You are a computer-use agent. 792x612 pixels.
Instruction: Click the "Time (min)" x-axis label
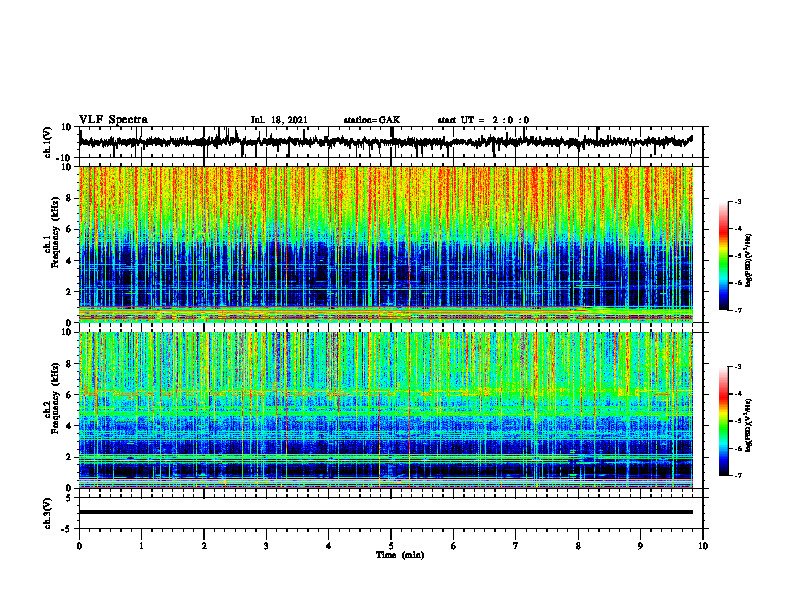point(400,555)
